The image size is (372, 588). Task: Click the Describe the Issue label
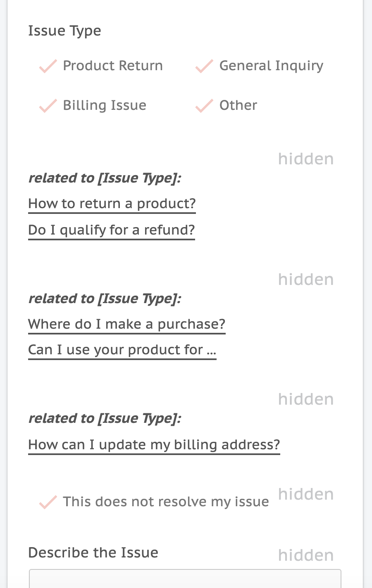[x=93, y=552]
